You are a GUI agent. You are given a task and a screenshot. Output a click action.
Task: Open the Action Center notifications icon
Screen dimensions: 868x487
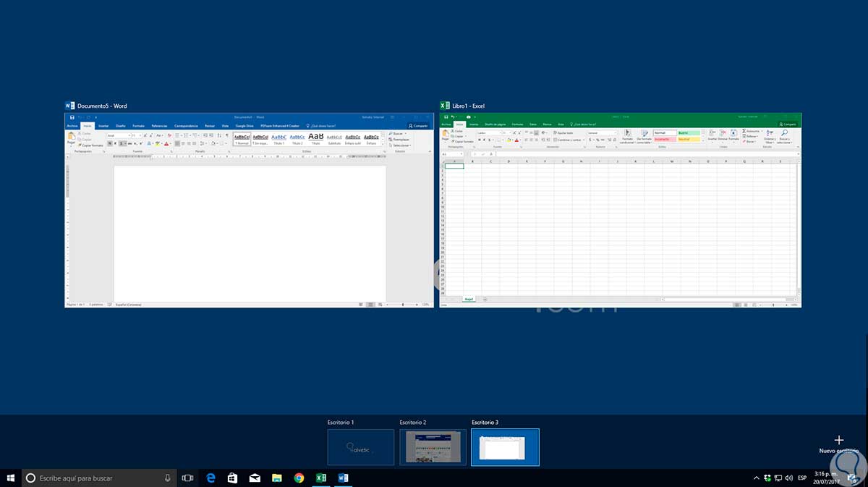coord(852,478)
